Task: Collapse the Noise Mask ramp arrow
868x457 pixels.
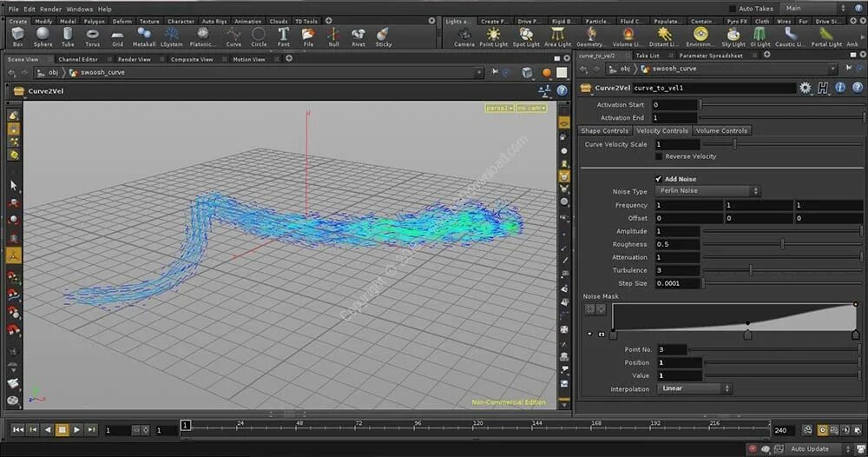Action: [589, 334]
